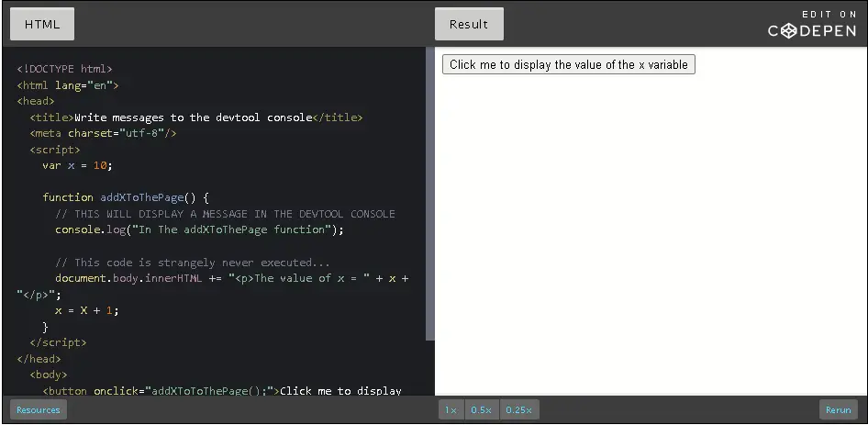Click the button onclick 'addXToToThePage();' line
Screen dimensions: 868x425
click(221, 390)
